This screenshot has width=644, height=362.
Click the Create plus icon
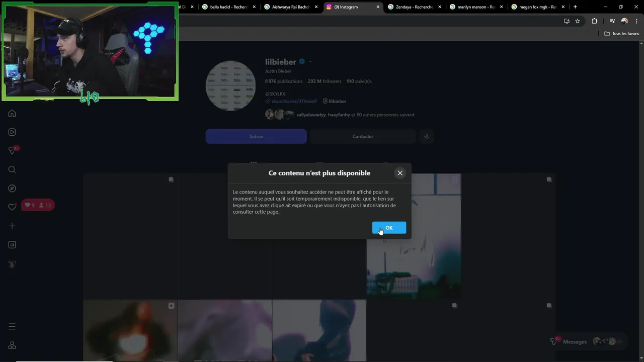click(x=12, y=226)
